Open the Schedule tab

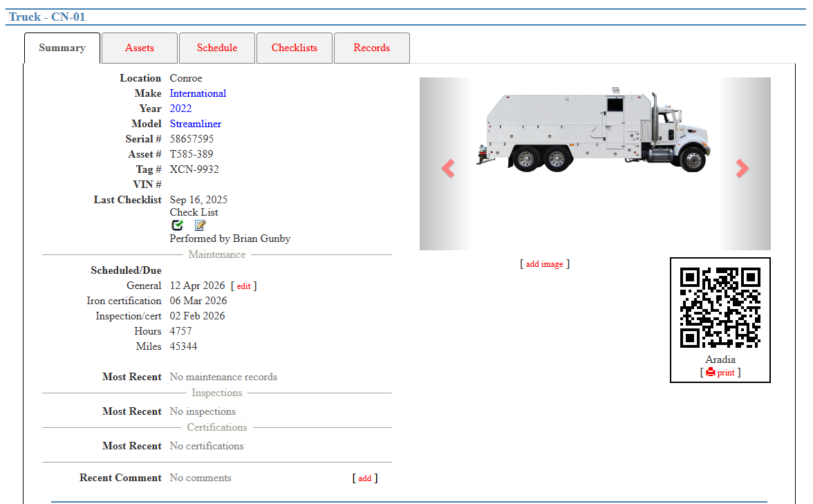[217, 48]
